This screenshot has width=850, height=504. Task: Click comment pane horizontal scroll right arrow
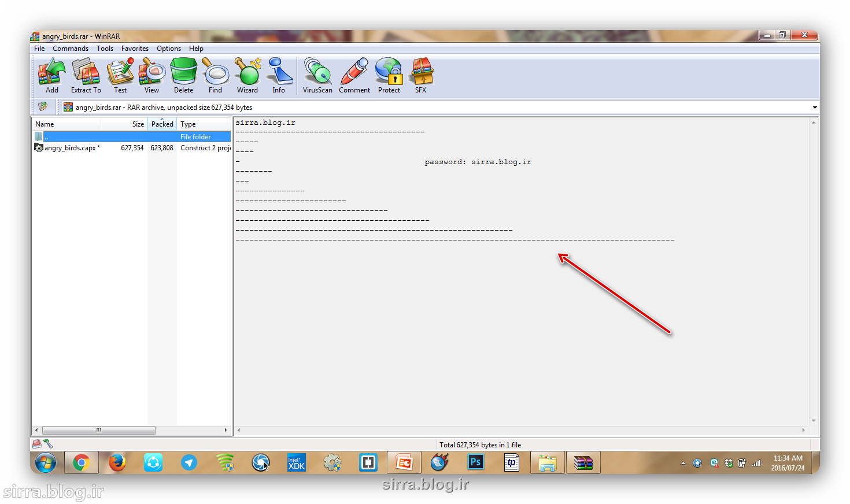tap(803, 430)
